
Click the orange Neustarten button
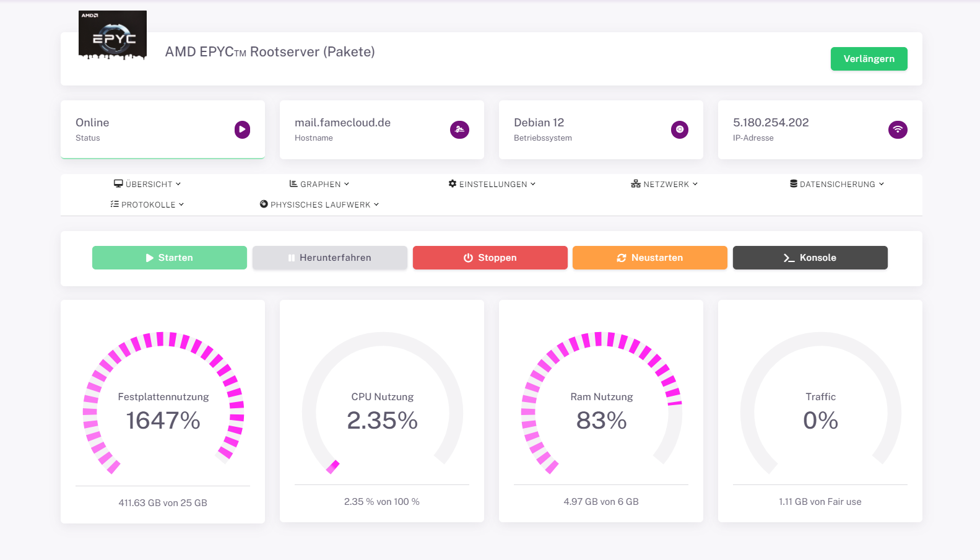coord(649,258)
